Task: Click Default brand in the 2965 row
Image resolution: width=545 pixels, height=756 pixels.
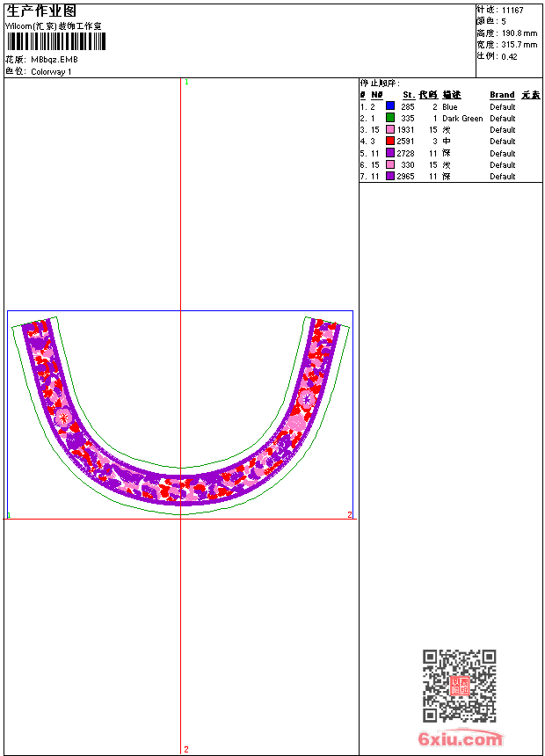Action: coord(503,177)
